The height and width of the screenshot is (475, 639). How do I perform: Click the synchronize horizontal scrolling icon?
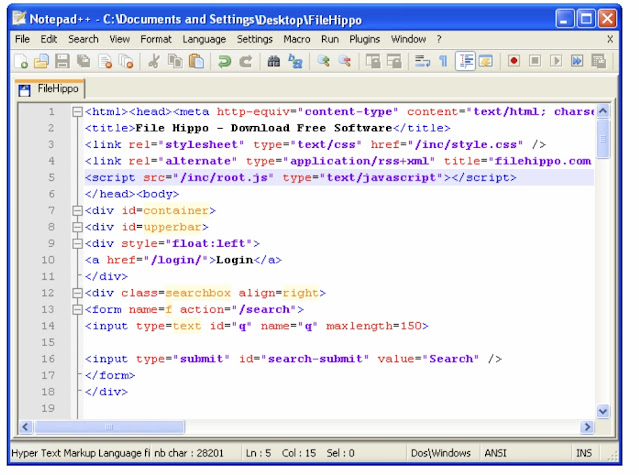[394, 62]
